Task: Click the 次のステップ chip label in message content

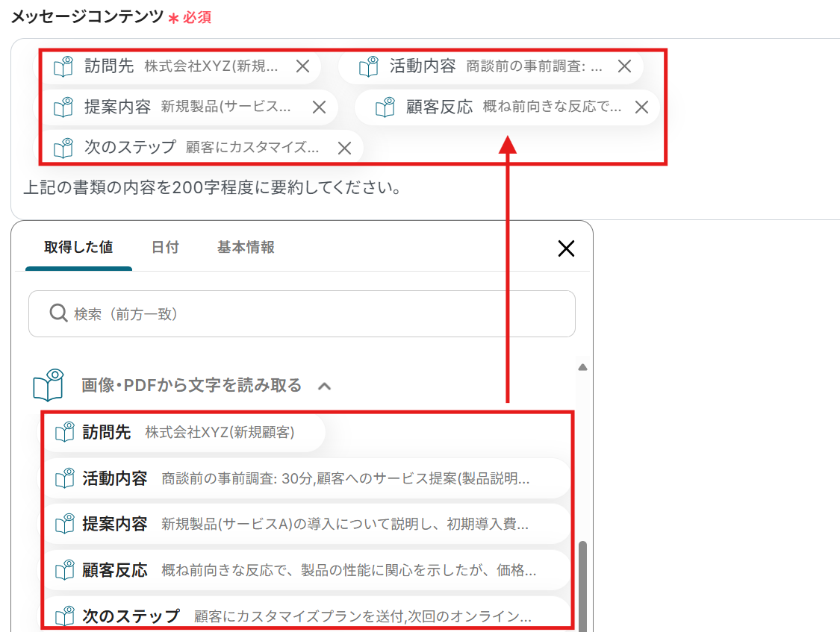Action: click(130, 147)
